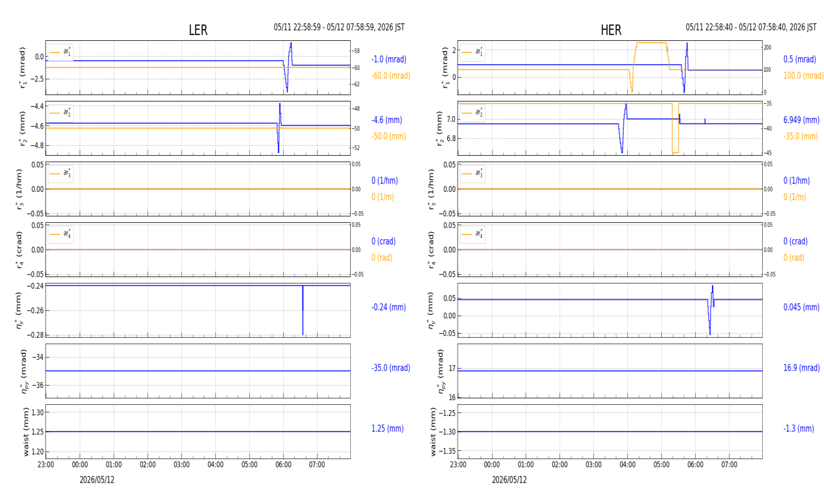Click the LER plot column title
The width and height of the screenshot is (824, 504).
pos(198,30)
